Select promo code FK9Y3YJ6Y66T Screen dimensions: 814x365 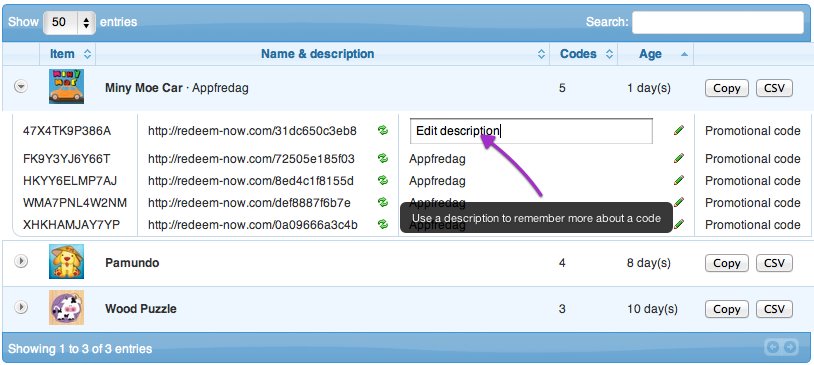(66, 158)
